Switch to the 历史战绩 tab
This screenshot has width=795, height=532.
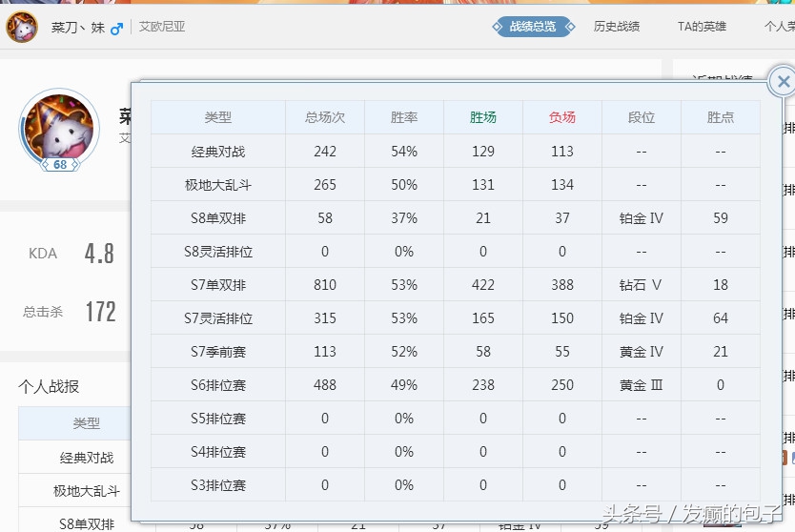pos(617,27)
